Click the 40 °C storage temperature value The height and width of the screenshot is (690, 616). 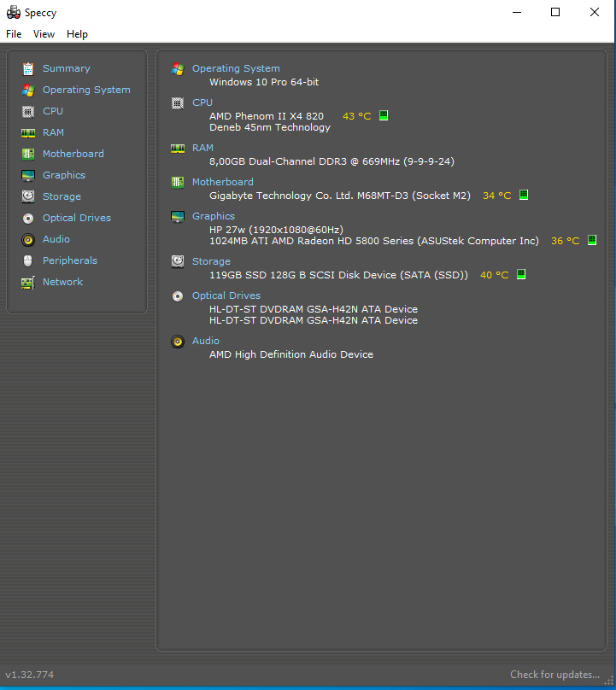click(495, 275)
